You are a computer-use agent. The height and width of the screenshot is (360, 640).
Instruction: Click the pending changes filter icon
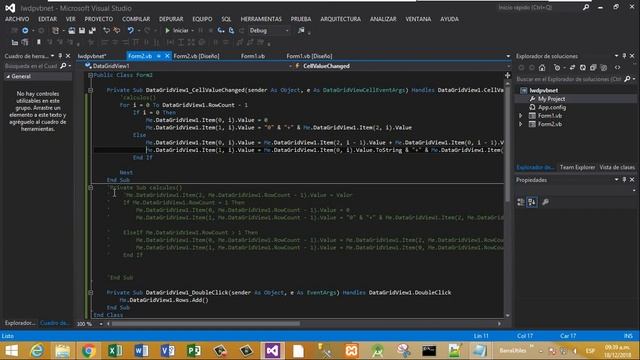pyautogui.click(x=558, y=68)
